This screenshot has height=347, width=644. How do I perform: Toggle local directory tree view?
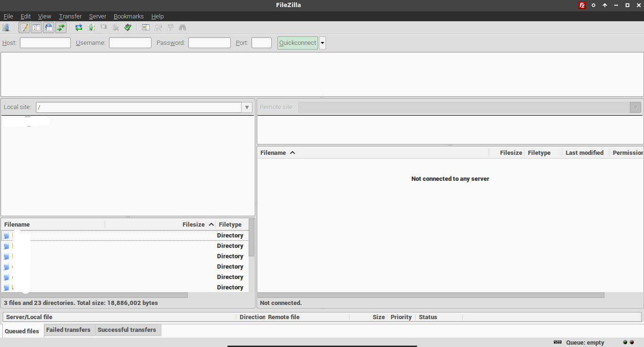(36, 28)
